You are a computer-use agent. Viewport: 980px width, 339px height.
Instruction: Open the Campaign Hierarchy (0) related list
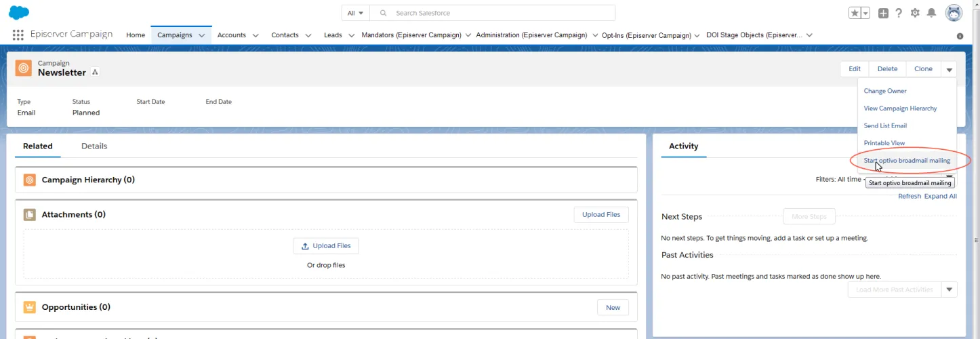(x=88, y=180)
